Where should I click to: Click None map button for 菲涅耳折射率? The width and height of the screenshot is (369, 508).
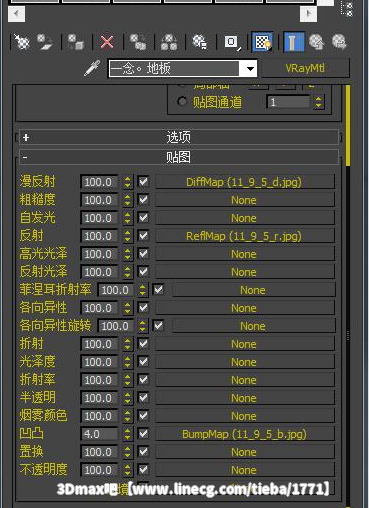pyautogui.click(x=253, y=290)
